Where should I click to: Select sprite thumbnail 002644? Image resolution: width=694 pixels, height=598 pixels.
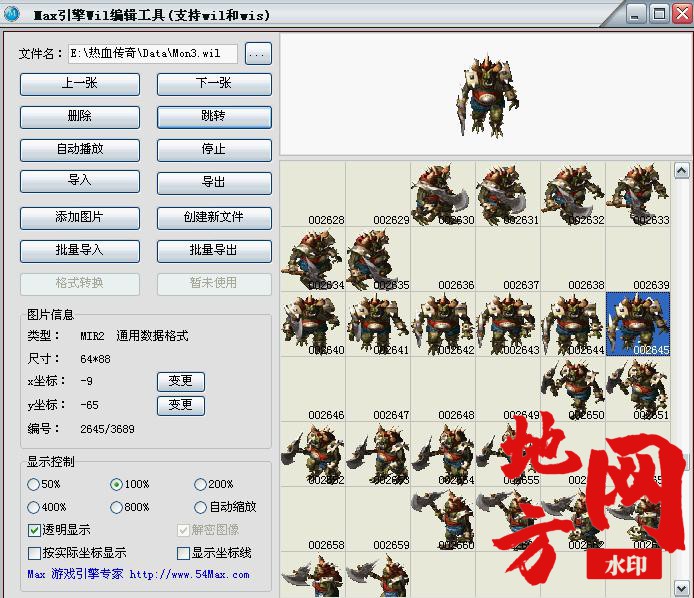coord(573,324)
